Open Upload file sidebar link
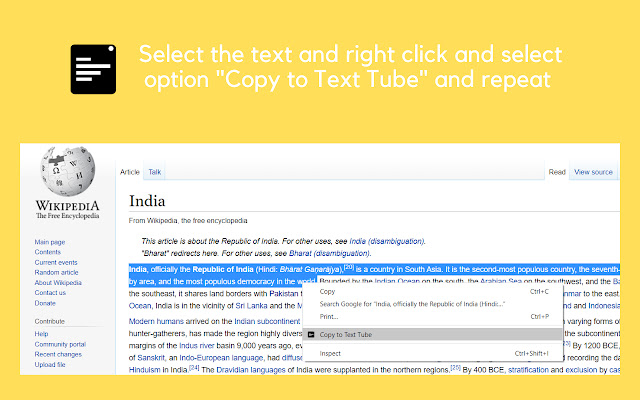 click(50, 364)
